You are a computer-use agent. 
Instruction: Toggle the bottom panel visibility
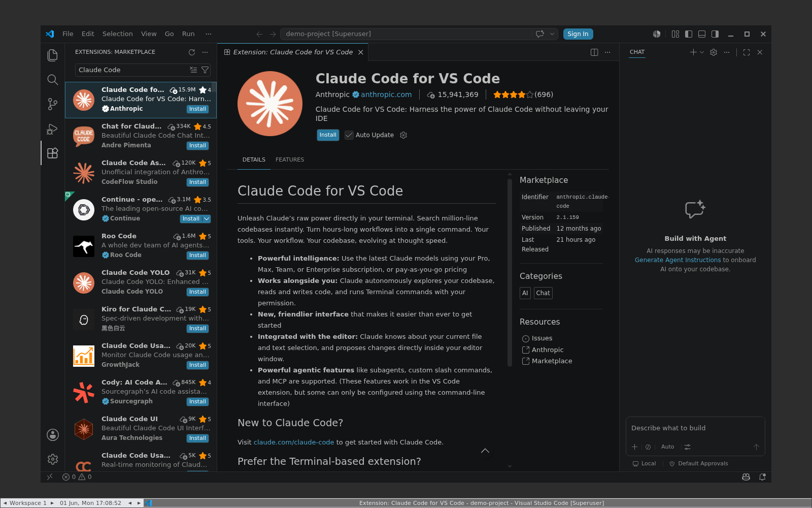tap(702, 34)
